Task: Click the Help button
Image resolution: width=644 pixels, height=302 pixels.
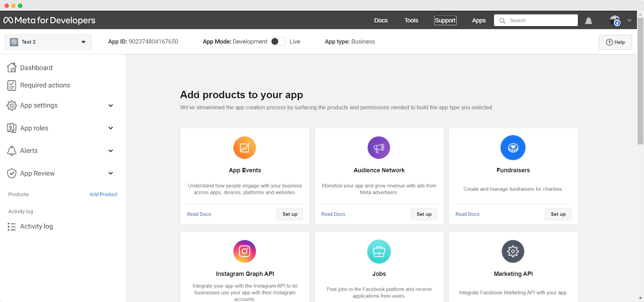Action: click(x=615, y=42)
